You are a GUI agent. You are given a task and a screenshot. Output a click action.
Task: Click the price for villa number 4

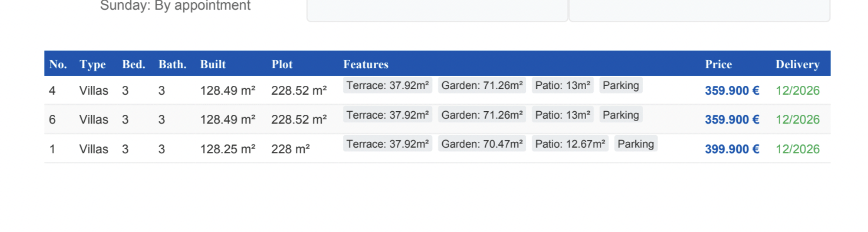tap(732, 91)
